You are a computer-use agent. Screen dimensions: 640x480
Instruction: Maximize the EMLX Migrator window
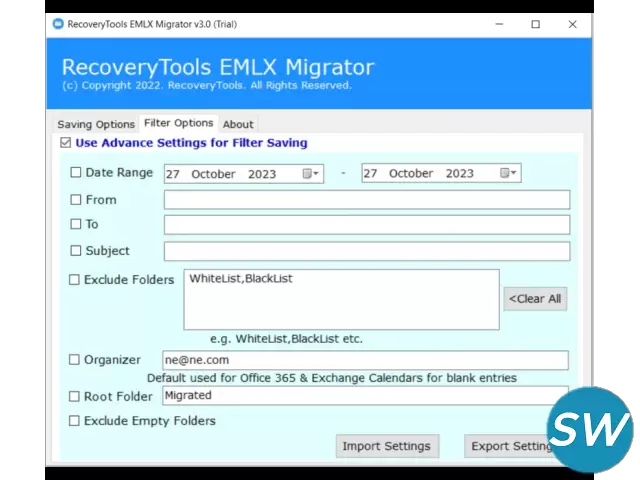coord(536,24)
